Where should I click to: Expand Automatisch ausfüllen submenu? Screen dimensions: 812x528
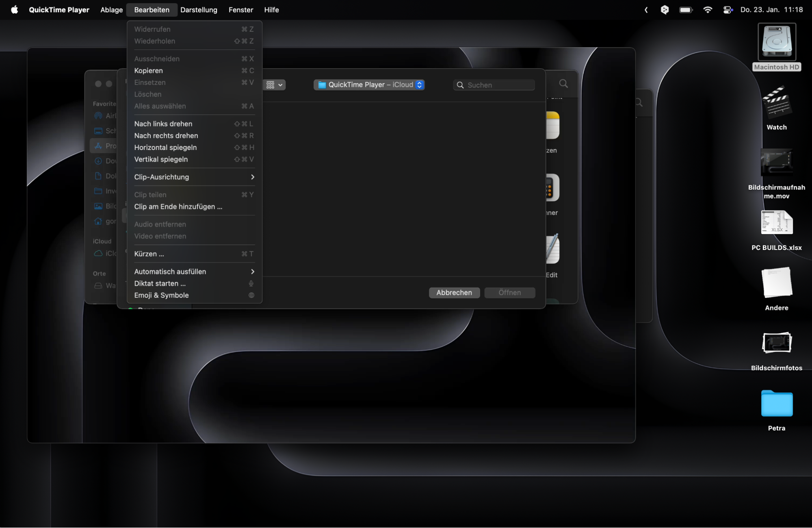tap(194, 272)
